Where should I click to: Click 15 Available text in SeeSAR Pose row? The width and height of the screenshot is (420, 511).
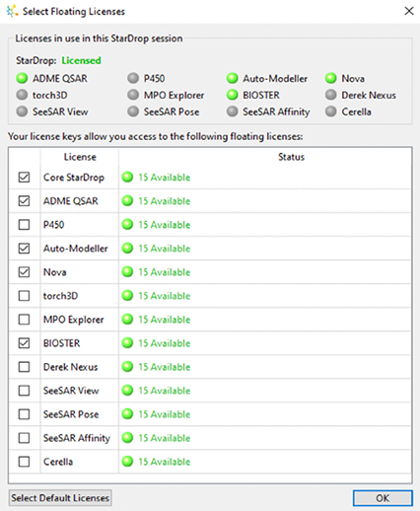pos(164,414)
